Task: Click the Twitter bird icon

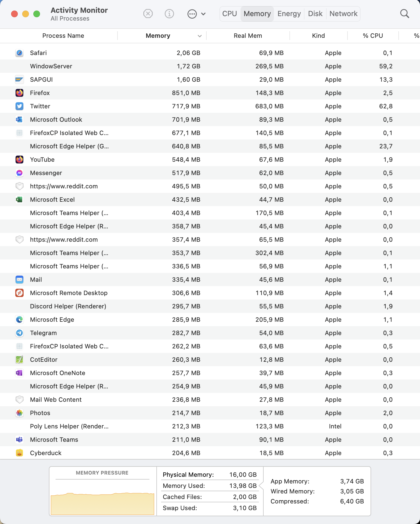Action: pos(19,106)
